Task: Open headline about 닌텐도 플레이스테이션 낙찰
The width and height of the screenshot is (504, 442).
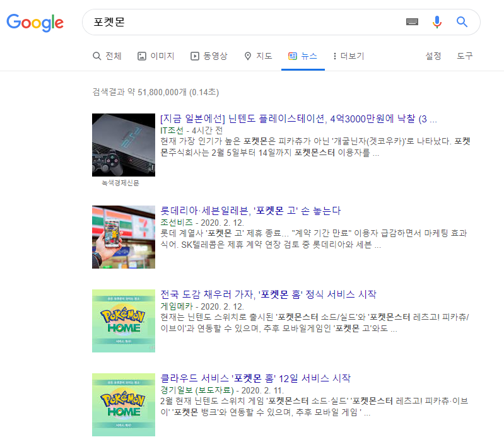Action: pos(298,119)
